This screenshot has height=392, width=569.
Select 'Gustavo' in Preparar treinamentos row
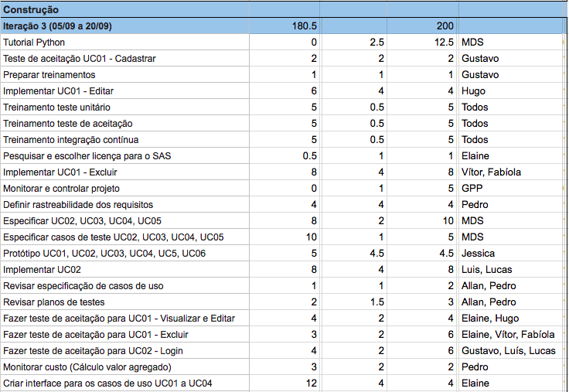[x=510, y=75]
